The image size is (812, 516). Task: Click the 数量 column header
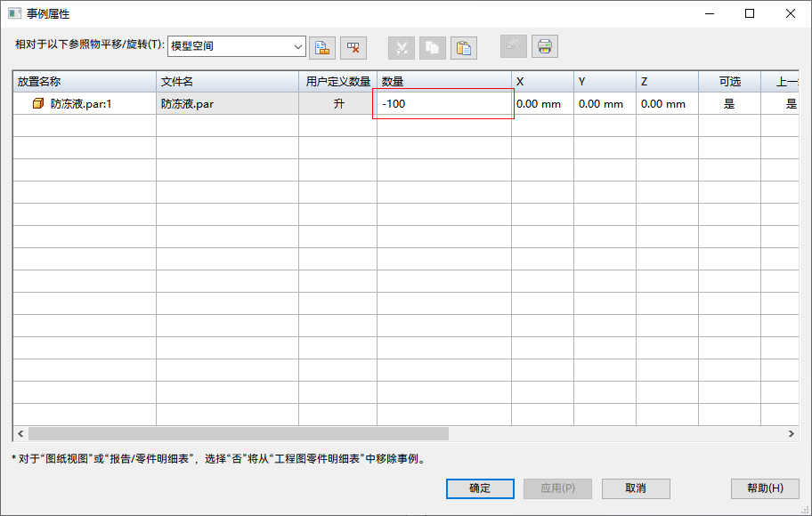(x=444, y=81)
